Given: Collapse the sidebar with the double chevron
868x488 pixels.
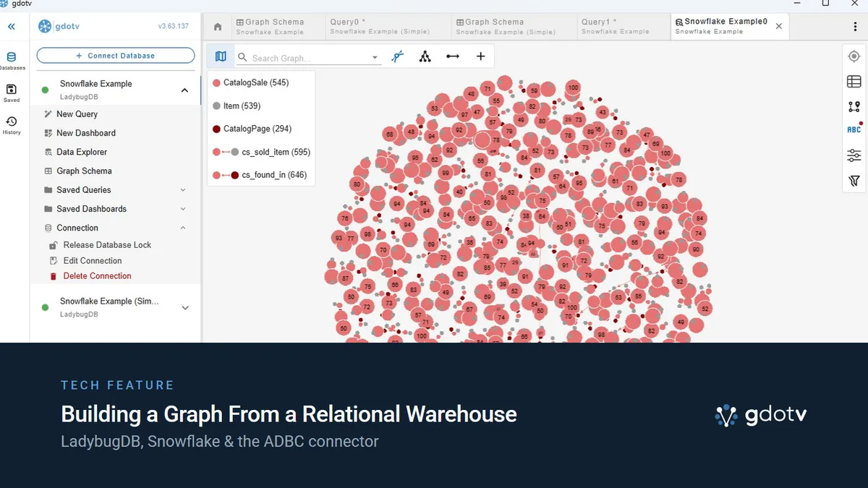Looking at the screenshot, I should coord(12,27).
